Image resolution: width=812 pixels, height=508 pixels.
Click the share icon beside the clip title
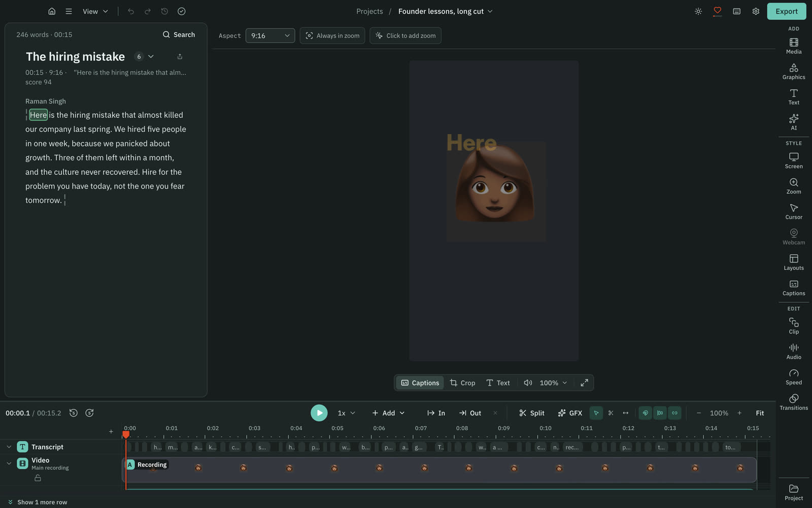(x=180, y=56)
